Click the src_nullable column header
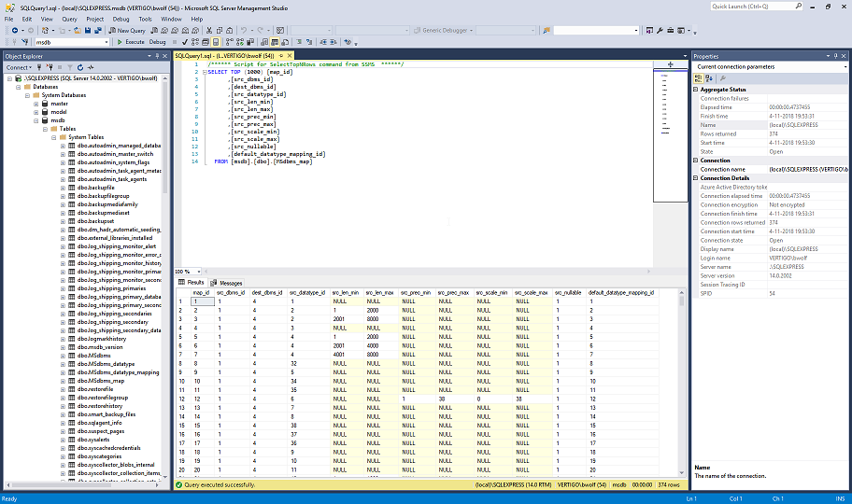 [x=568, y=293]
